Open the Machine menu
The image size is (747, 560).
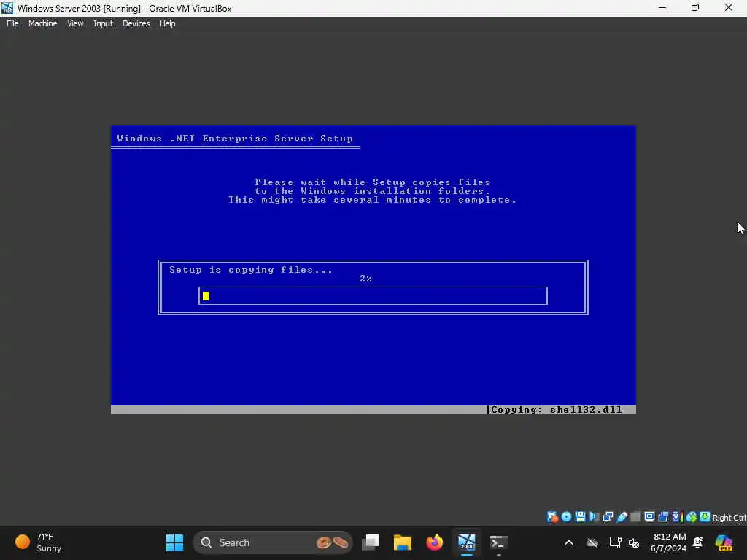pos(43,23)
